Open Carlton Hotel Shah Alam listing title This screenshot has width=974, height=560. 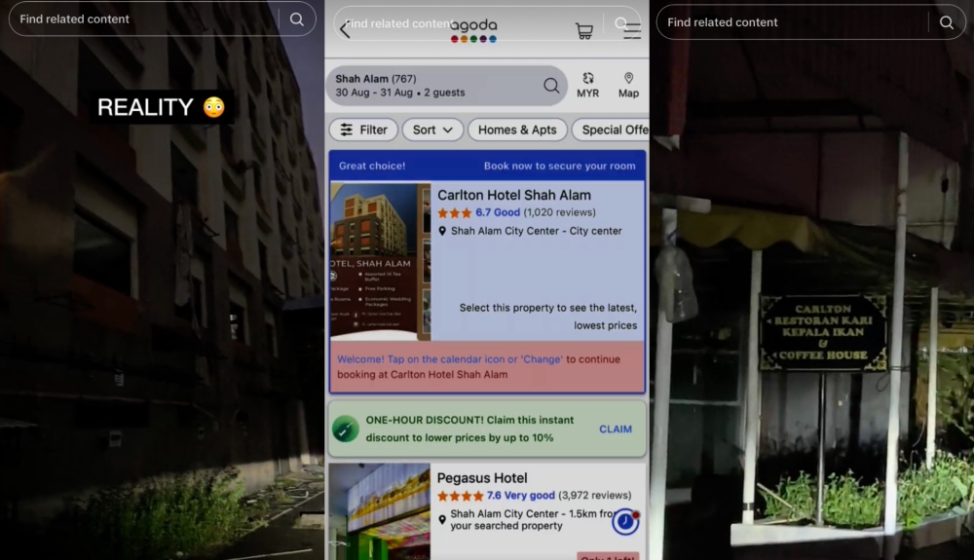pyautogui.click(x=513, y=195)
